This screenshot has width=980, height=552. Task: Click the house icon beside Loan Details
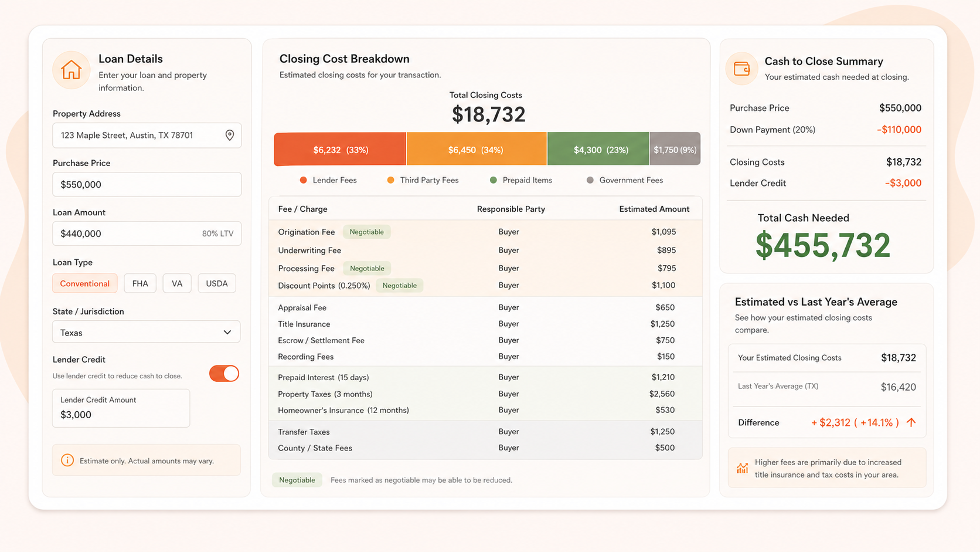click(x=71, y=70)
